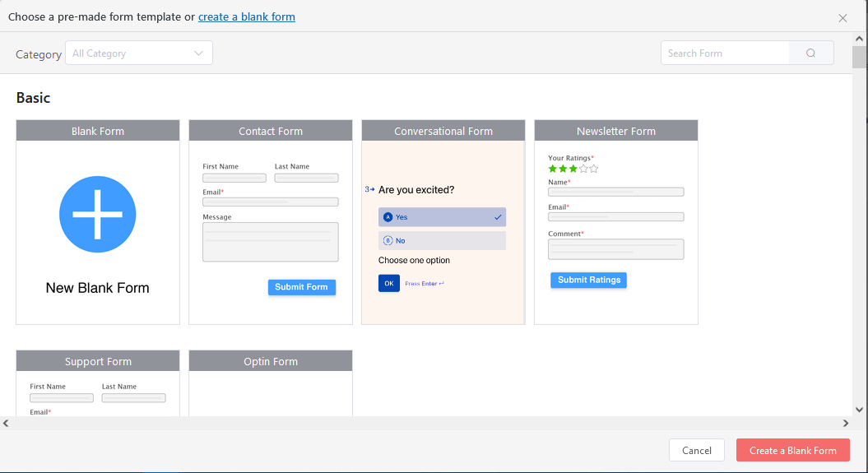Click Submit Ratings in Newsletter Form preview

point(588,280)
